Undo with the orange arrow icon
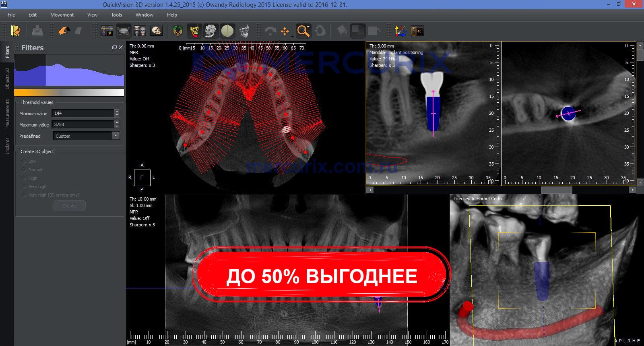 point(64,31)
